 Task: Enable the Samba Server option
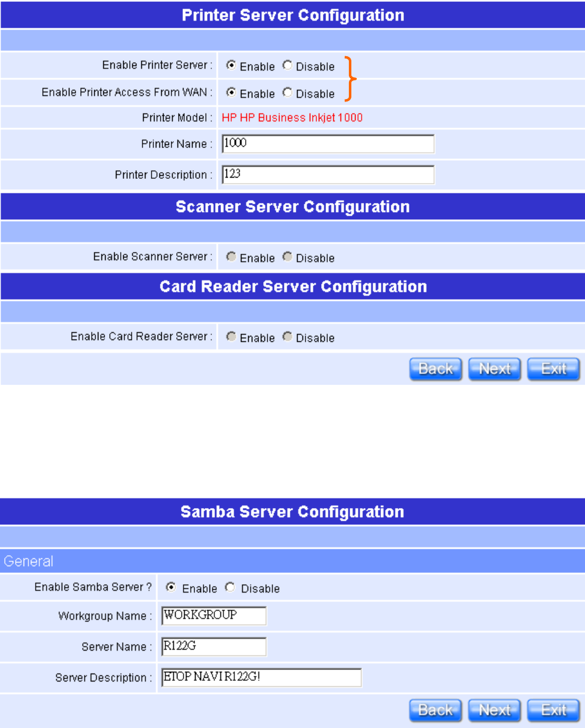tap(171, 587)
